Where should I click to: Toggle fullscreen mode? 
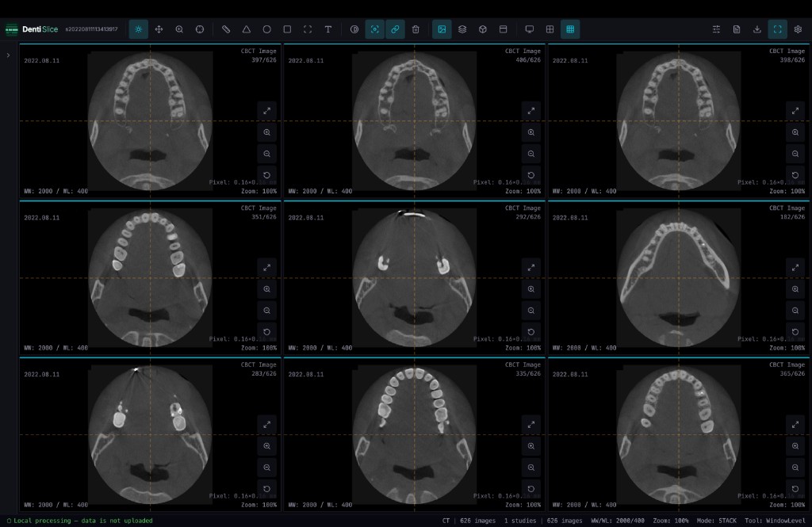[x=777, y=29]
